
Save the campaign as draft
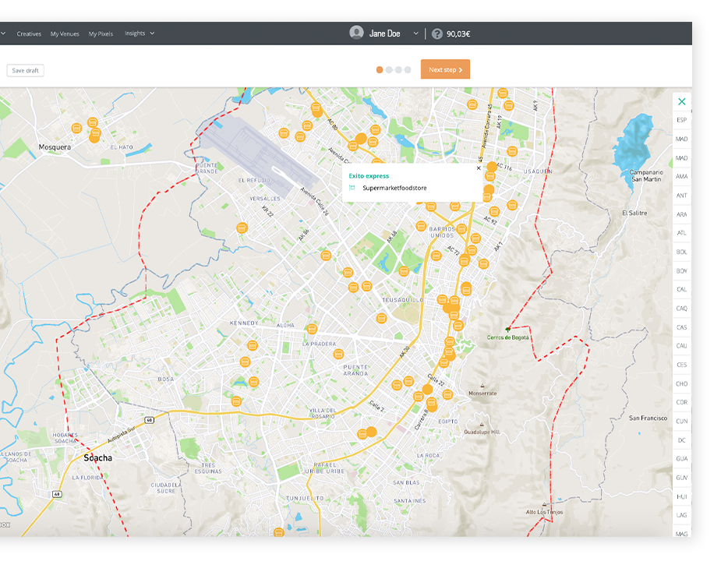tap(25, 71)
